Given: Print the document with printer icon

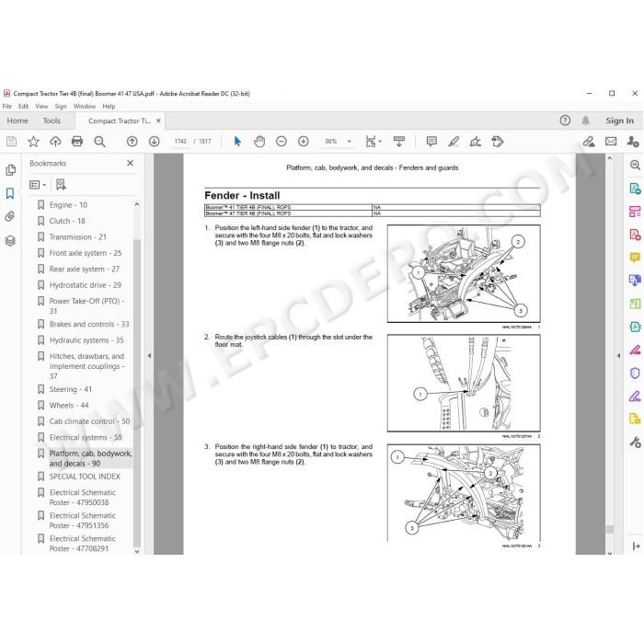Looking at the screenshot, I should (77, 142).
